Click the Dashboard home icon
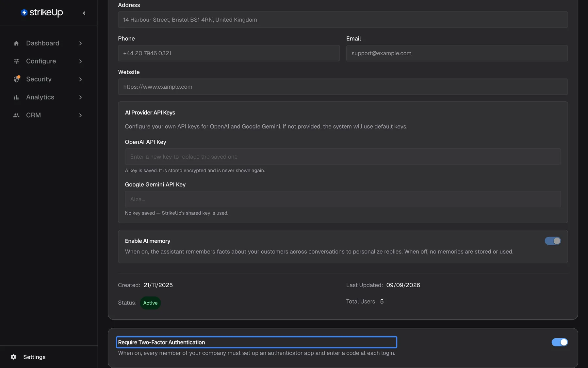The image size is (588, 368). point(16,43)
